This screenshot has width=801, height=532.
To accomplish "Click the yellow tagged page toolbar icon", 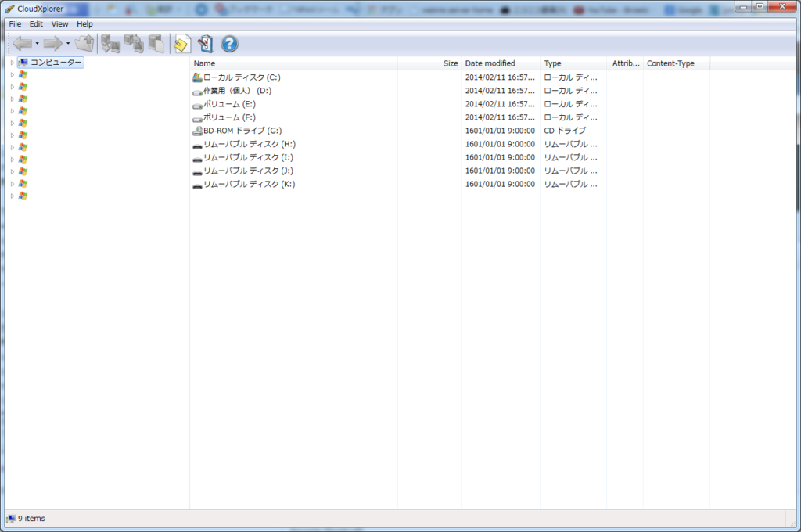I will coord(182,44).
